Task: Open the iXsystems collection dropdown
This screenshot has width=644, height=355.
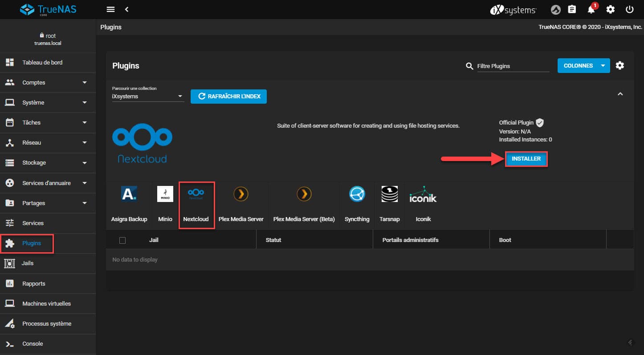Action: [148, 96]
